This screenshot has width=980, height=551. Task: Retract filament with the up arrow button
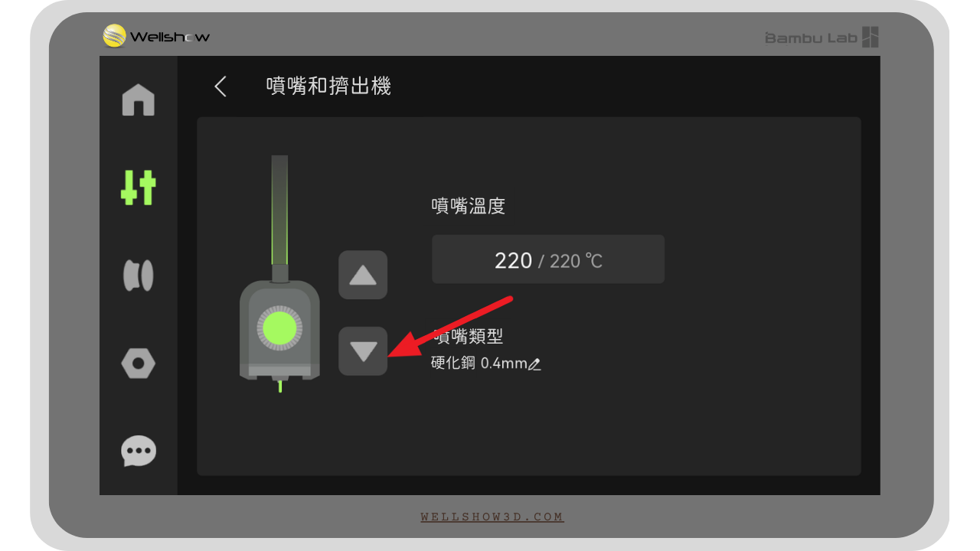coord(363,275)
